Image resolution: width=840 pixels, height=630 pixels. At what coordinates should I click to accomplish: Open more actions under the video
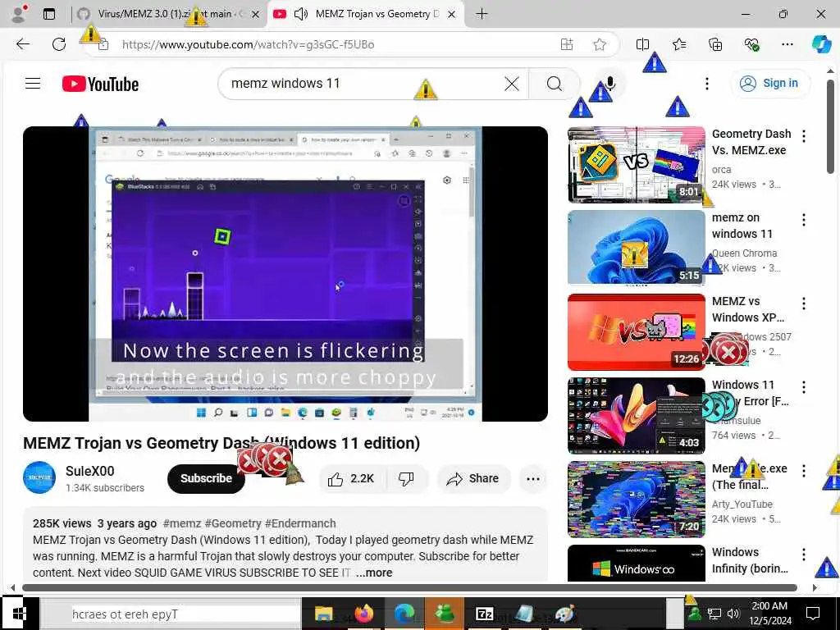pos(533,478)
